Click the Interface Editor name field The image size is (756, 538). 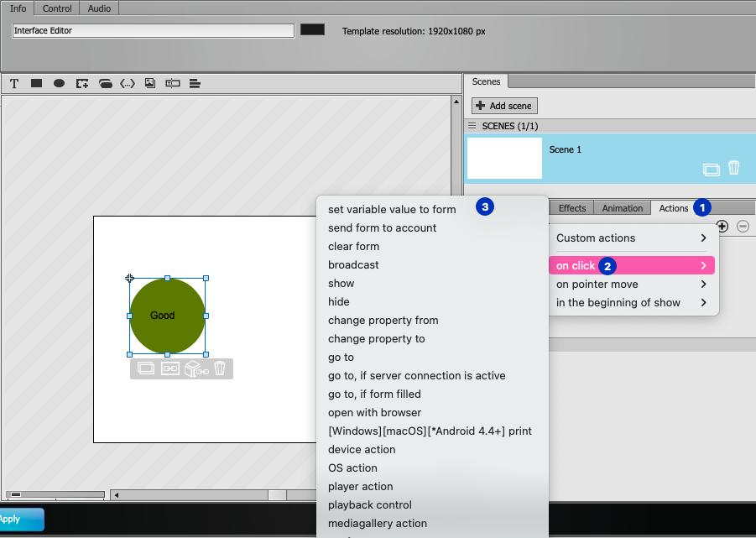pyautogui.click(x=154, y=30)
